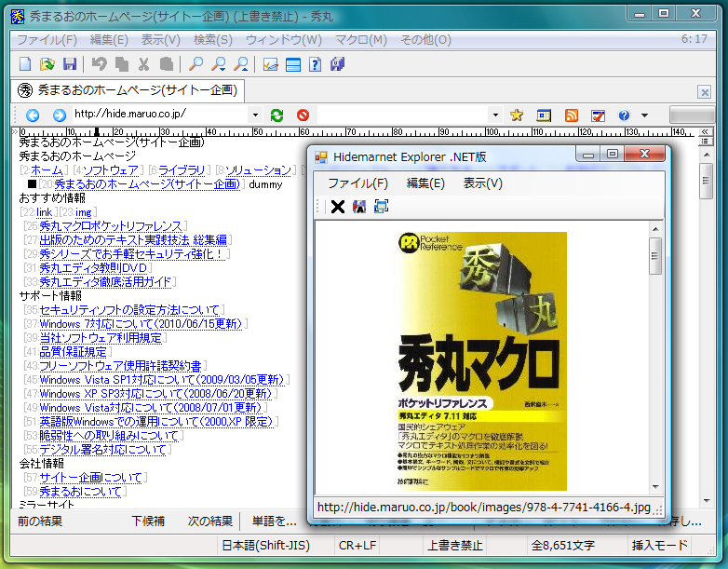The width and height of the screenshot is (728, 569).
Task: Open the 検索(S) menu
Action: pos(212,40)
